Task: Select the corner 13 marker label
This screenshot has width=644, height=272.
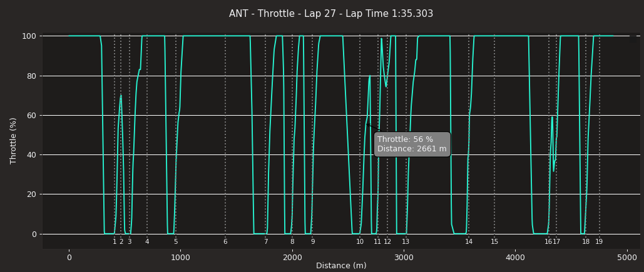Action: pos(406,242)
